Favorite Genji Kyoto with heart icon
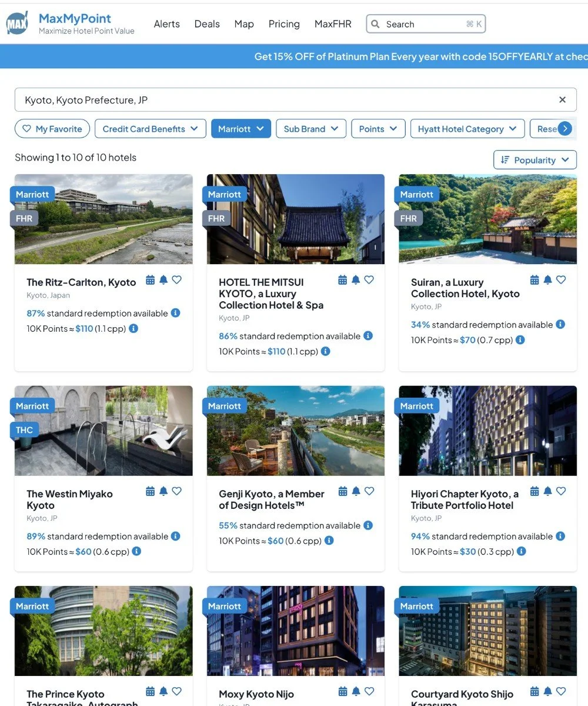 [369, 491]
